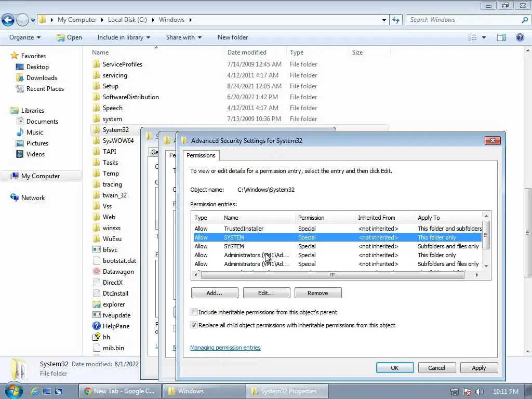This screenshot has width=532, height=399.
Task: Uncheck Replace all child object permissions
Action: (194, 325)
